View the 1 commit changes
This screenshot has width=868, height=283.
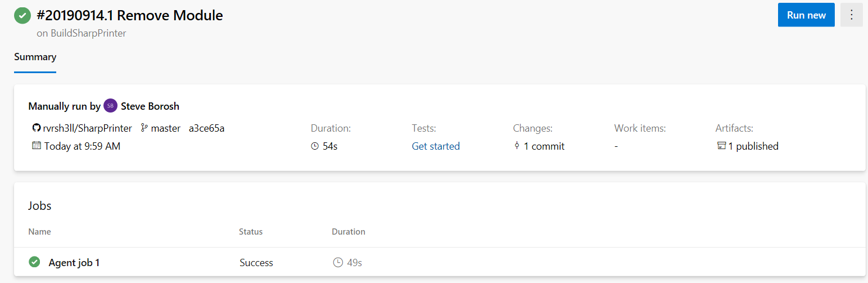point(544,146)
